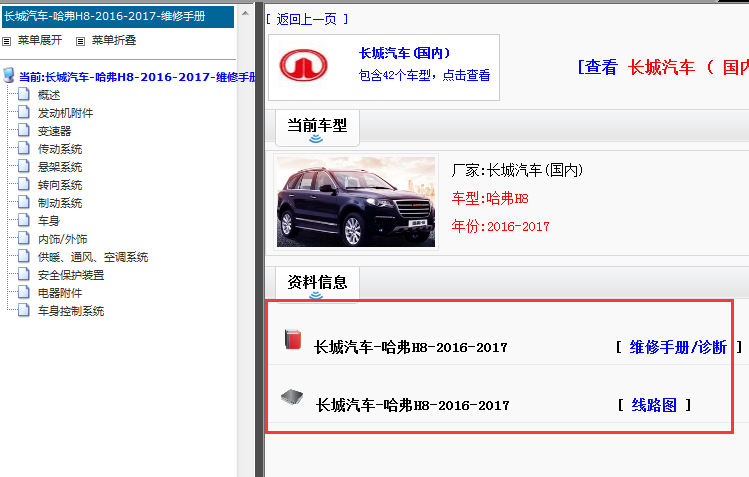This screenshot has width=749, height=477.
Task: Click the page icon next to 安全保护装置
Action: pyautogui.click(x=24, y=274)
